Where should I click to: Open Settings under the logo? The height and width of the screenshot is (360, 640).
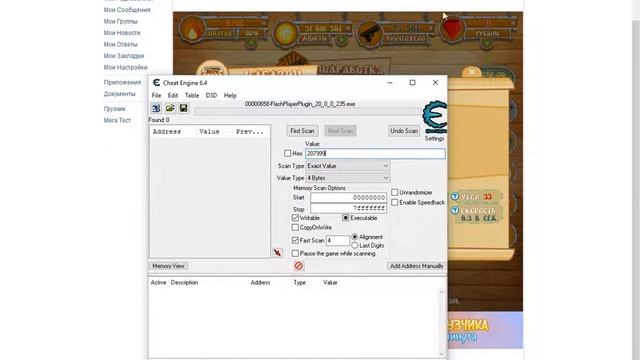point(434,139)
